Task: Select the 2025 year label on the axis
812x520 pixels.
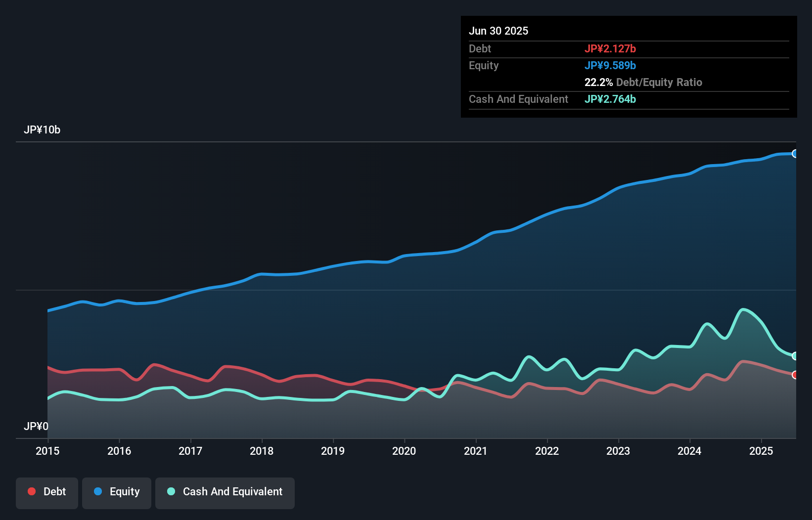Action: point(762,451)
